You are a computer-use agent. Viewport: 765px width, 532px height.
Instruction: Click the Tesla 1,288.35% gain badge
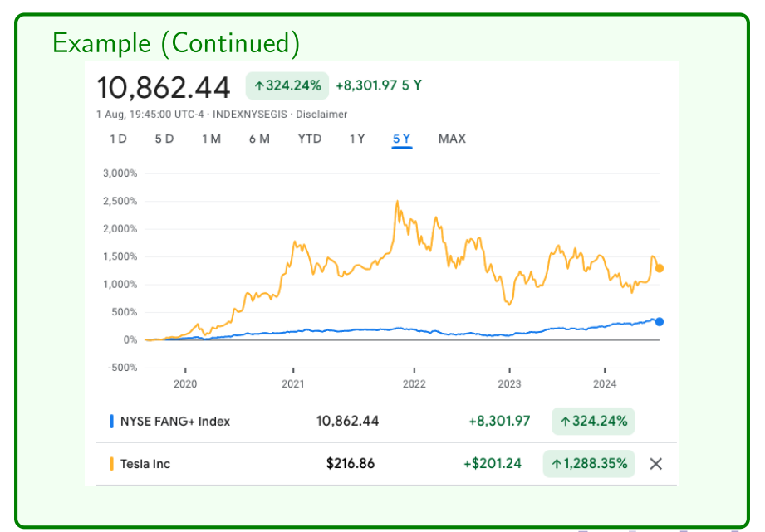(x=589, y=464)
